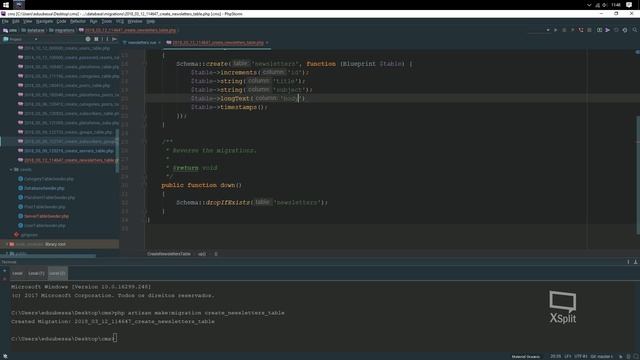Open PlatformTableSeeder.php file

47,198
